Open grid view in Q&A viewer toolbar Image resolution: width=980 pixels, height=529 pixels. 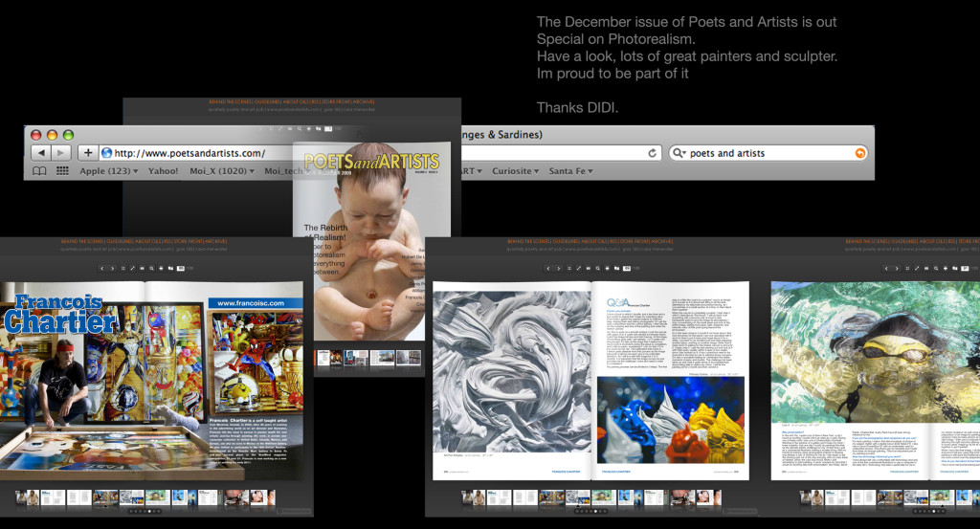click(x=569, y=269)
